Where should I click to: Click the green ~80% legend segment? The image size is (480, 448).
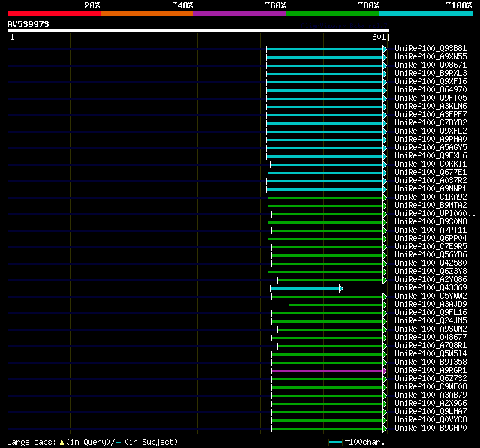coord(333,14)
